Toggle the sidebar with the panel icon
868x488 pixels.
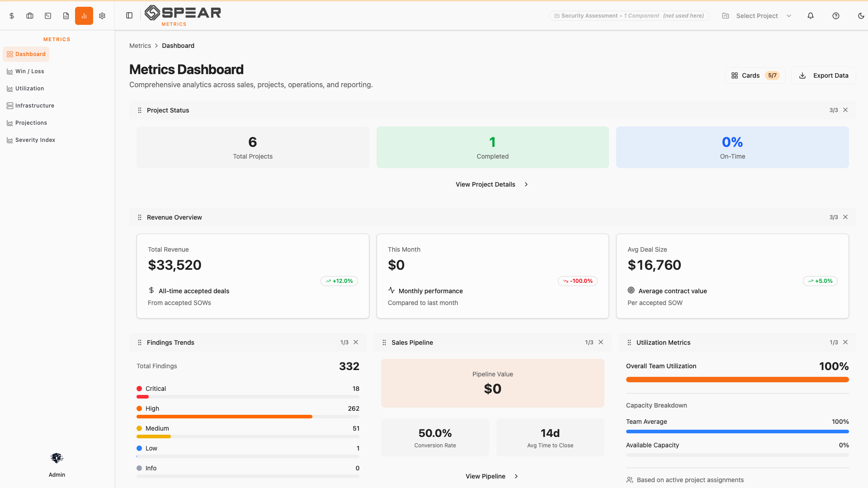pyautogui.click(x=129, y=15)
